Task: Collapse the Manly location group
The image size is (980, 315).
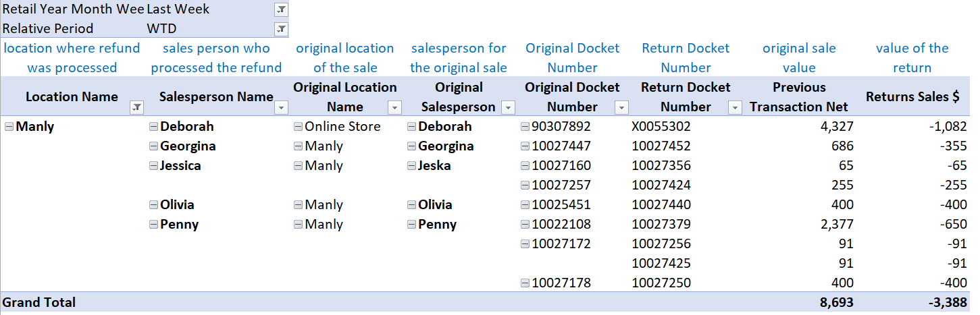Action: [x=9, y=127]
